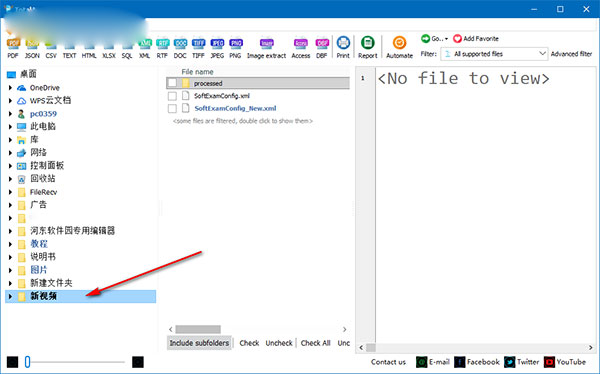This screenshot has height=374, width=600.
Task: Select the pc0359 tree item
Action: (x=43, y=114)
